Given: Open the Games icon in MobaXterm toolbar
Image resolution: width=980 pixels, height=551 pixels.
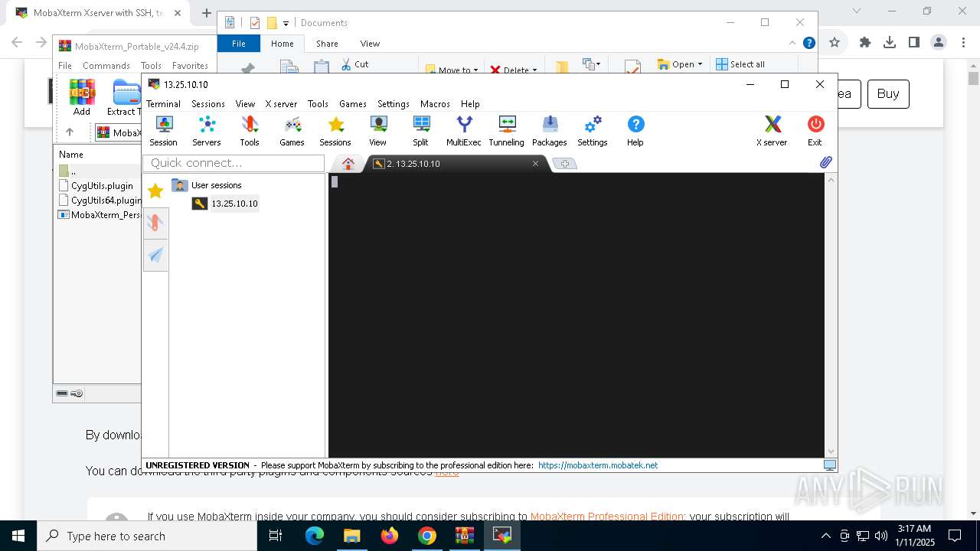Looking at the screenshot, I should 292,130.
